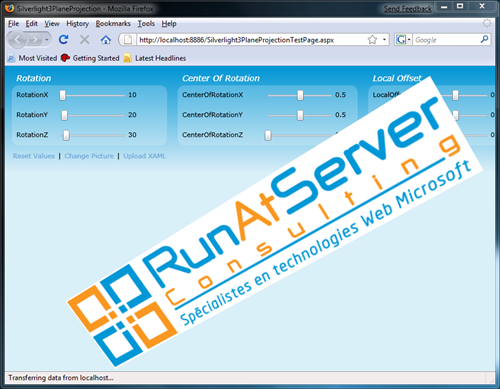The width and height of the screenshot is (500, 389).
Task: Click the Transferring data status bar text
Action: tap(61, 378)
